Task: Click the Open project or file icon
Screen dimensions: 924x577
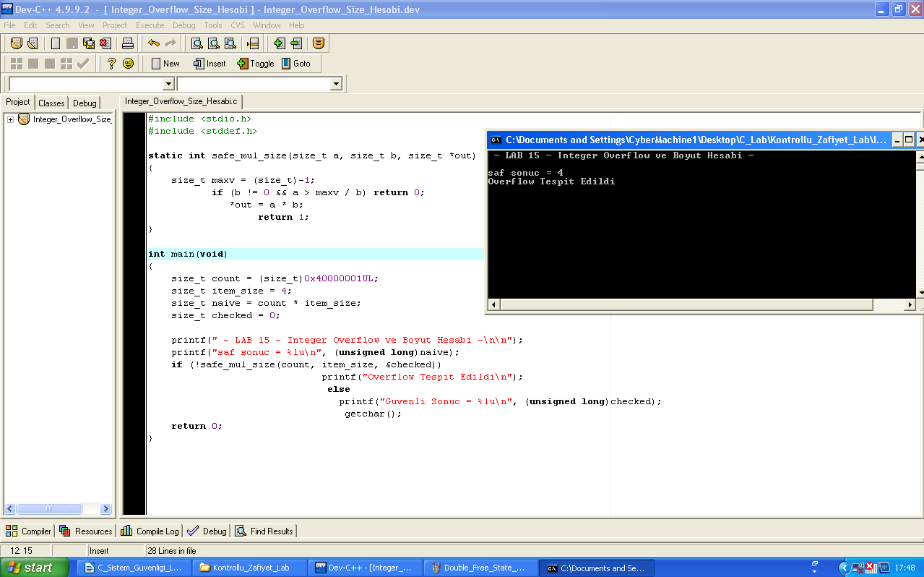Action: (x=32, y=43)
